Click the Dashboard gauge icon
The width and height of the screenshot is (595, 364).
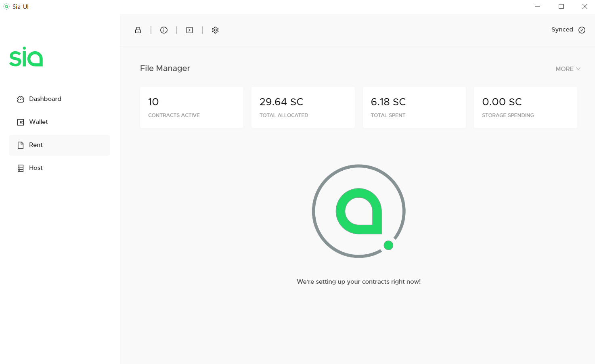pos(21,99)
